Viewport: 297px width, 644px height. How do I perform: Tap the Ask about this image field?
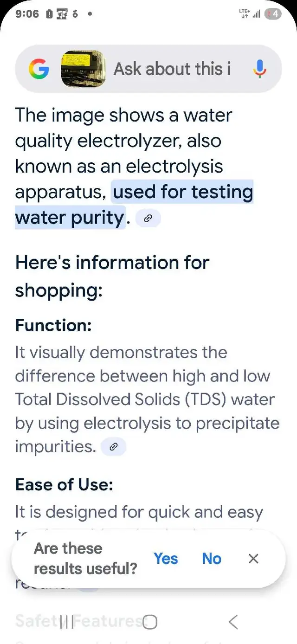coord(172,69)
